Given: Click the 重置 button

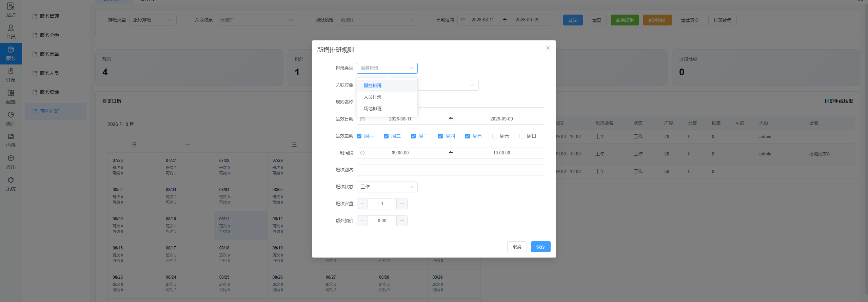Looking at the screenshot, I should click(x=597, y=20).
